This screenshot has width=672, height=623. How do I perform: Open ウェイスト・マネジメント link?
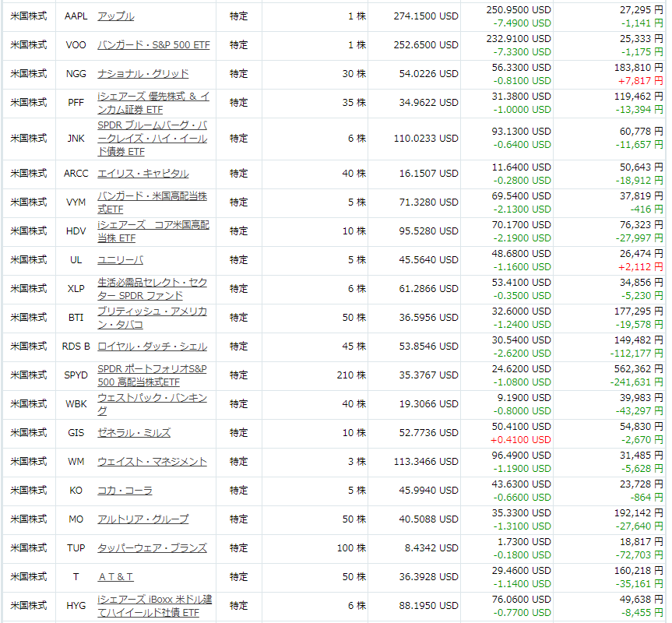pos(152,462)
